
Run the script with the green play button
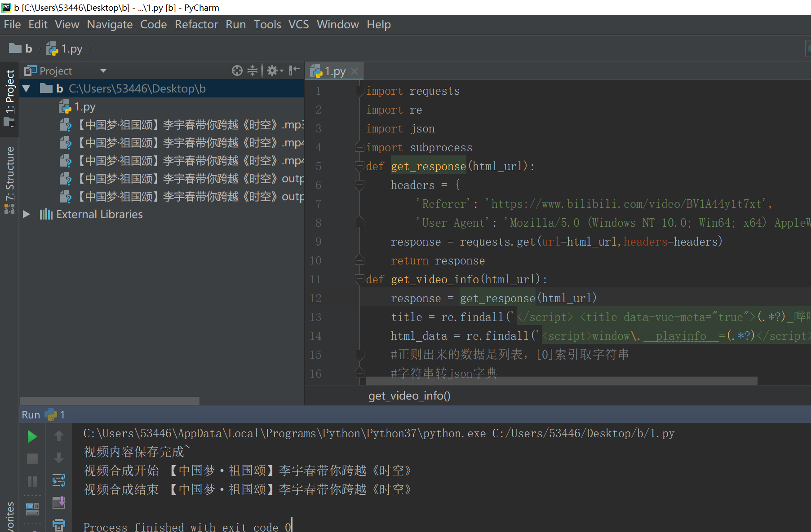pos(32,436)
